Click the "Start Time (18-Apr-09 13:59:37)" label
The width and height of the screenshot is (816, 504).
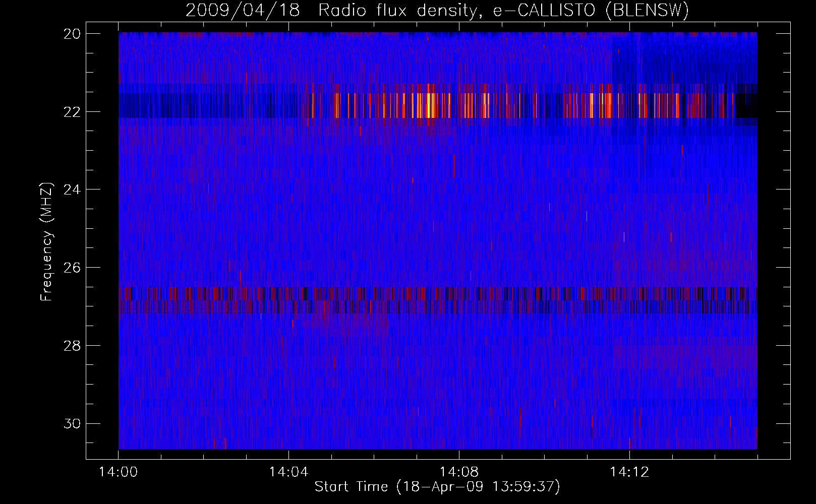(x=437, y=487)
